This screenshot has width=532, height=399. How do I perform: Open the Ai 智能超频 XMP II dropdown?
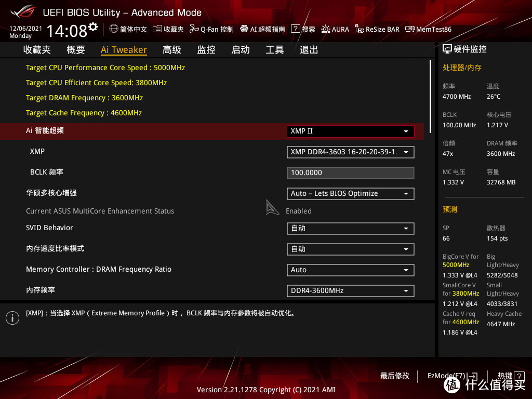tap(351, 131)
